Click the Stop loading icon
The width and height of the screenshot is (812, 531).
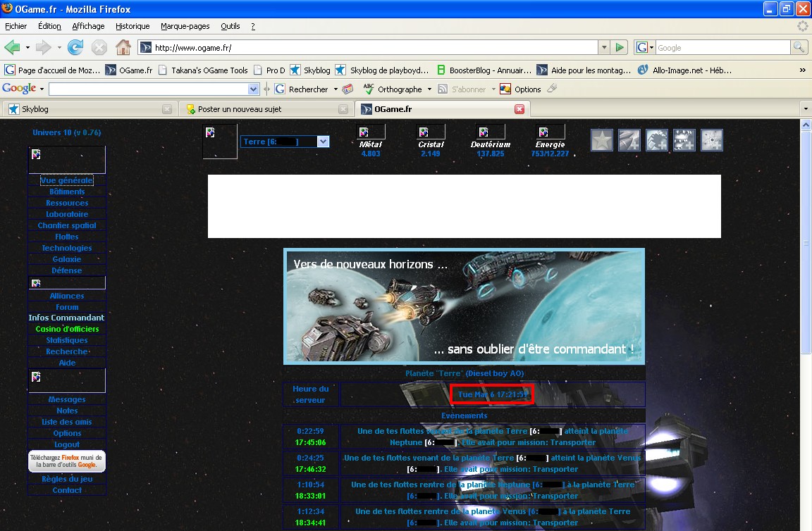click(x=99, y=48)
